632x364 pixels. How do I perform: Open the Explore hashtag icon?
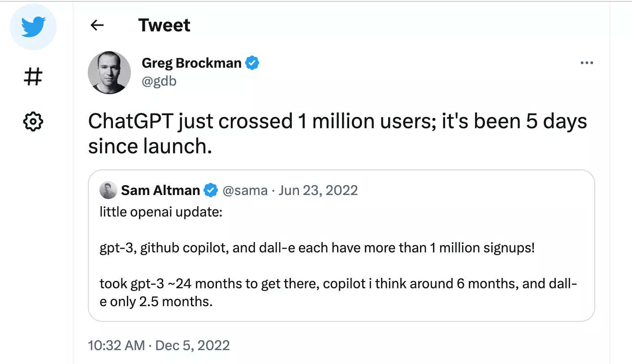[x=33, y=77]
